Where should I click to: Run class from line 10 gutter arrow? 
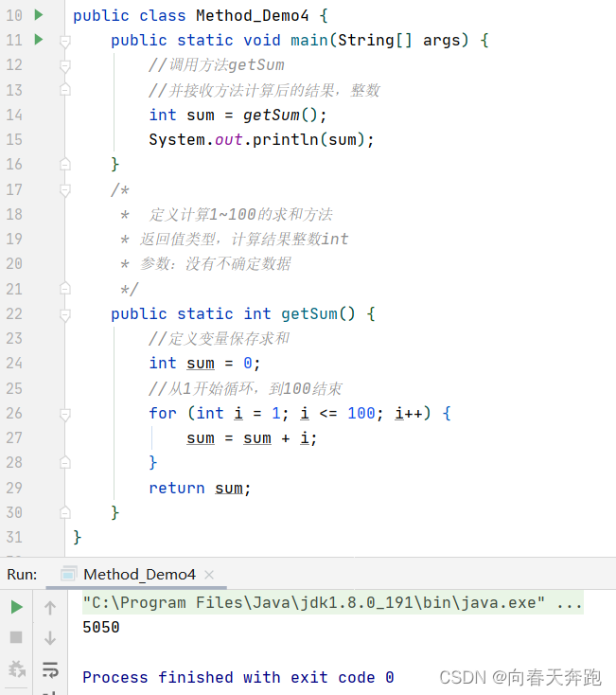(x=39, y=15)
